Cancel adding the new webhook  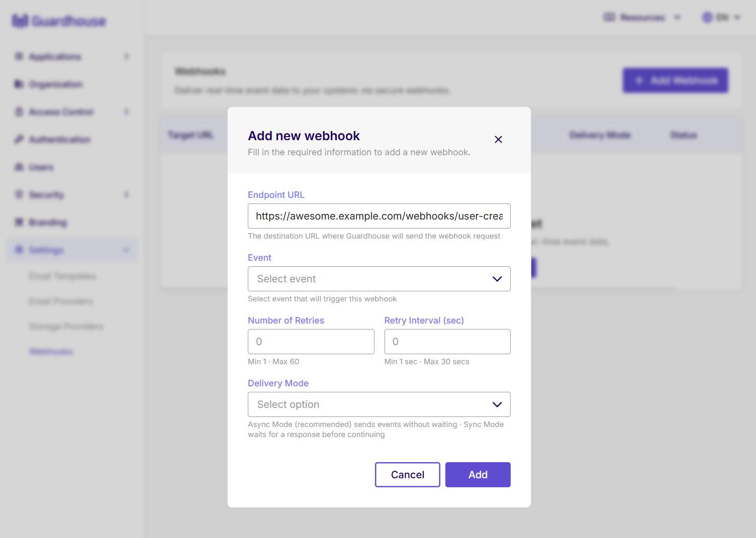point(407,474)
